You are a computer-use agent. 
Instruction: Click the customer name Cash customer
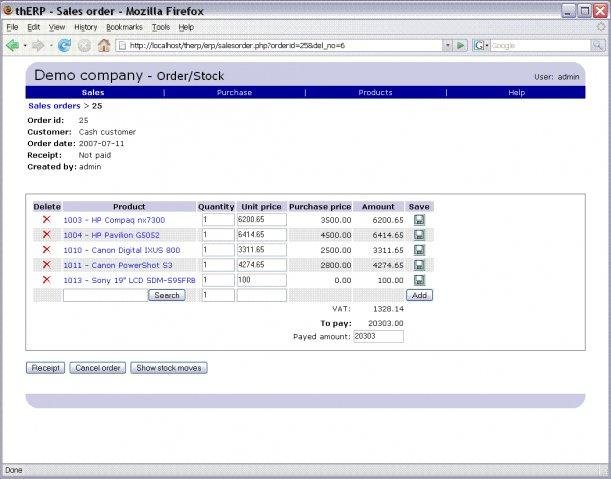107,132
